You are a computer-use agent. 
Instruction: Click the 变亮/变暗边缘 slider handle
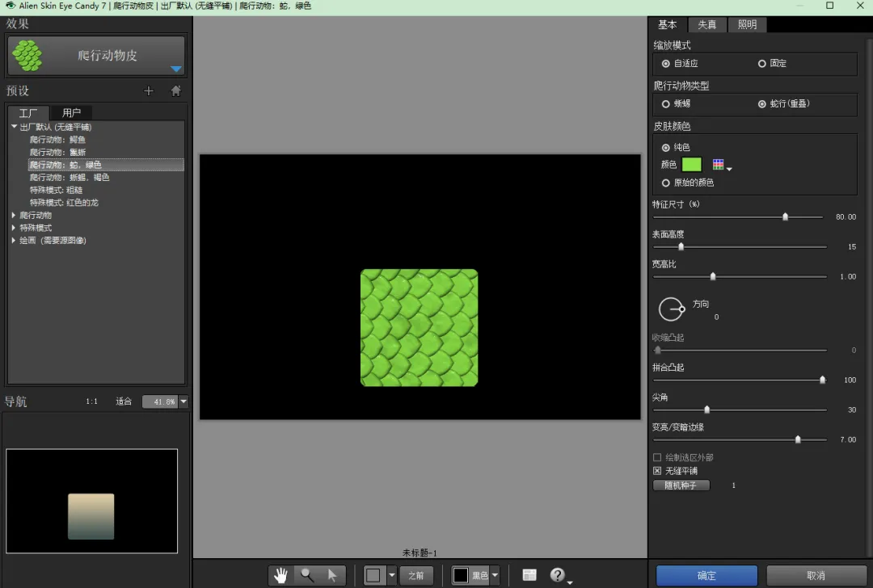point(798,439)
